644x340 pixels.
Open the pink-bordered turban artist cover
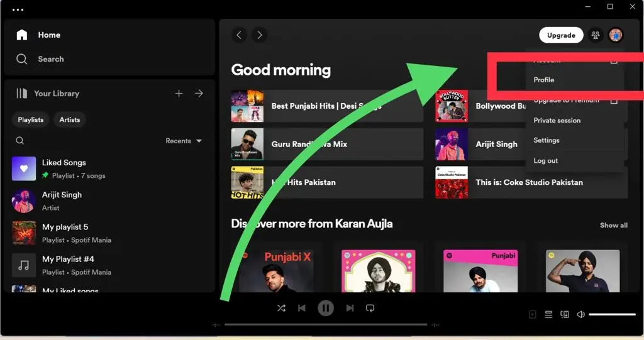tap(378, 271)
